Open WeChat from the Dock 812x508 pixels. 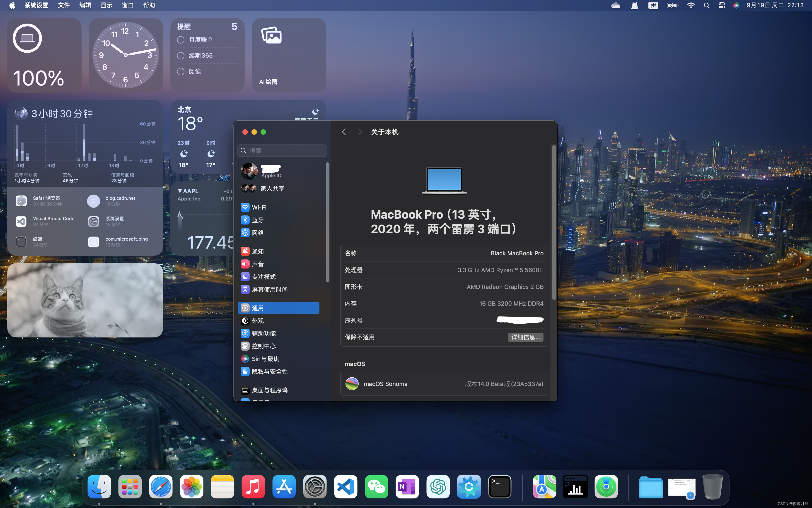pos(377,487)
